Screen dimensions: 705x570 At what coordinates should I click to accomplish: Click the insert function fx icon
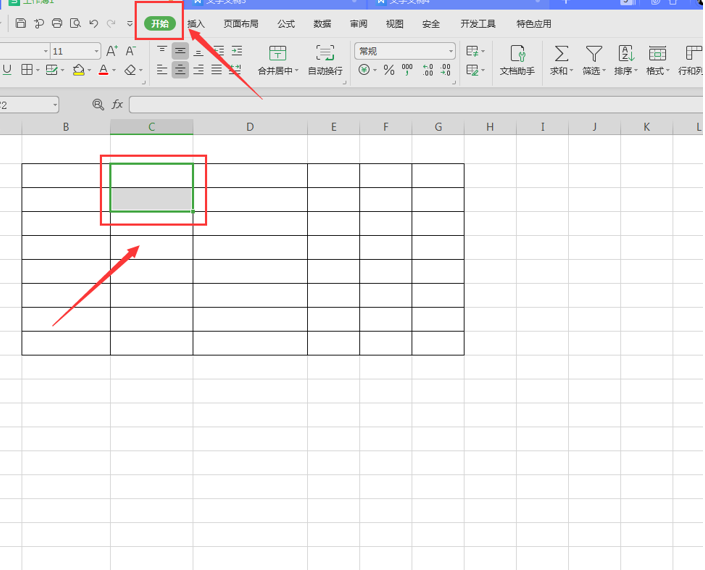pyautogui.click(x=117, y=104)
